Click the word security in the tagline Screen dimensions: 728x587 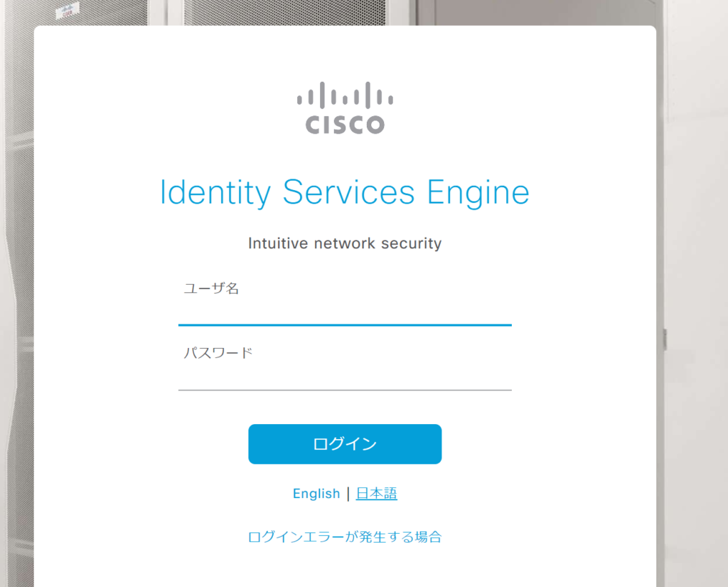coord(411,243)
